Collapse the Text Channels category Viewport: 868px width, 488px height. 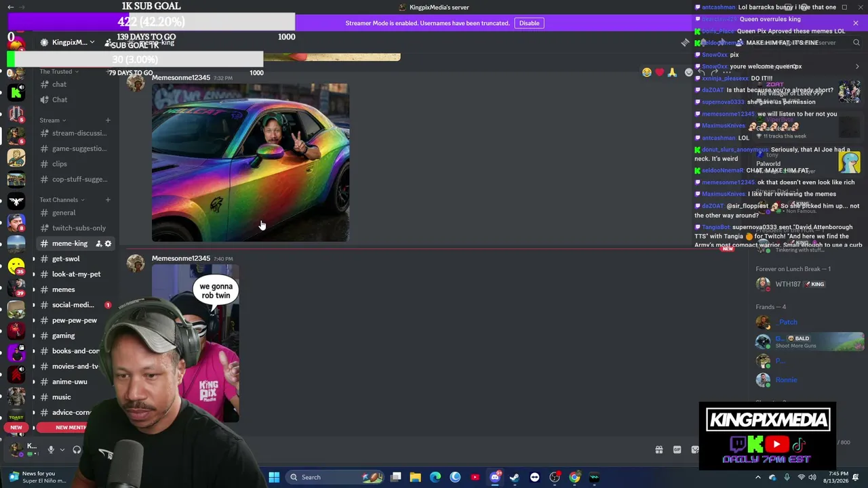pyautogui.click(x=62, y=200)
